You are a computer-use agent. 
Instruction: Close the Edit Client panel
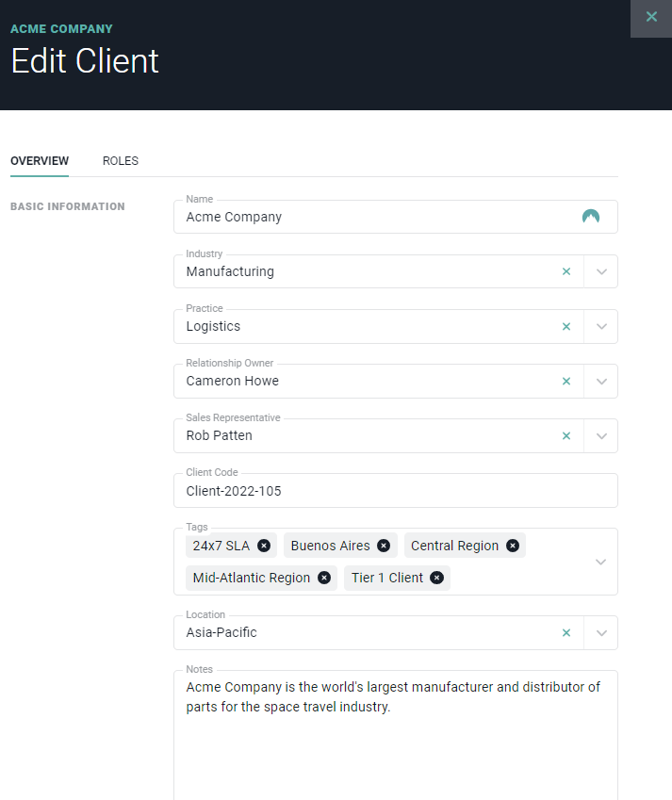pos(651,17)
